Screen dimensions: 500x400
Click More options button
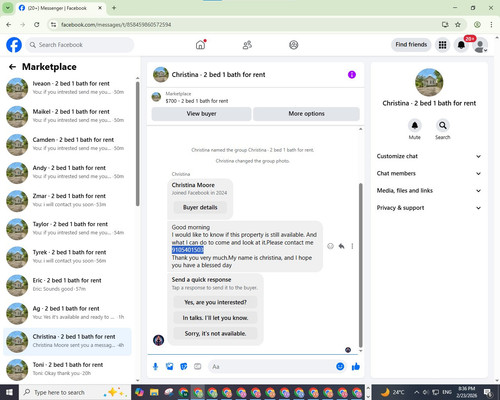coord(306,114)
